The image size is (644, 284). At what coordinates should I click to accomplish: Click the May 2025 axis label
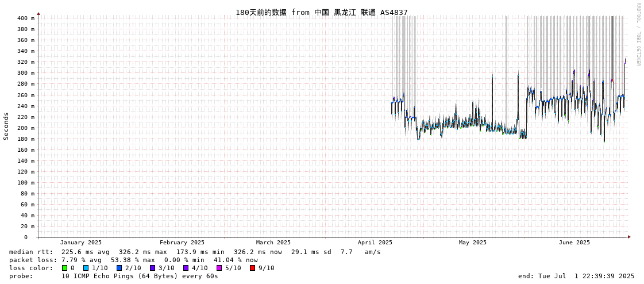pos(472,243)
